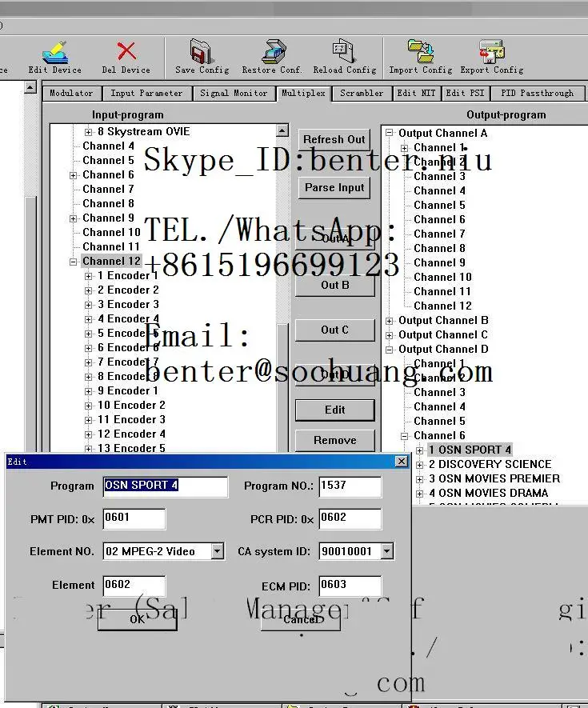The height and width of the screenshot is (708, 588).
Task: Select 13 Encoder 5 tree item
Action: coord(131,448)
